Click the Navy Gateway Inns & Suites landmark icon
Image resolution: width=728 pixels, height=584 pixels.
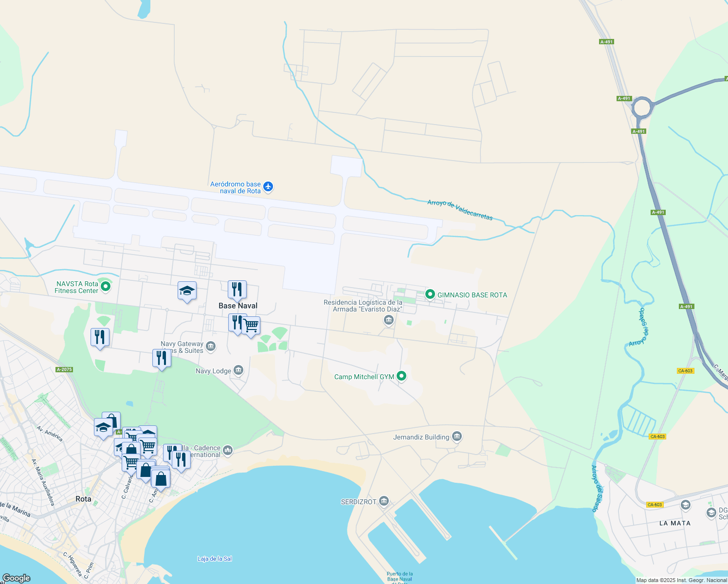point(211,347)
